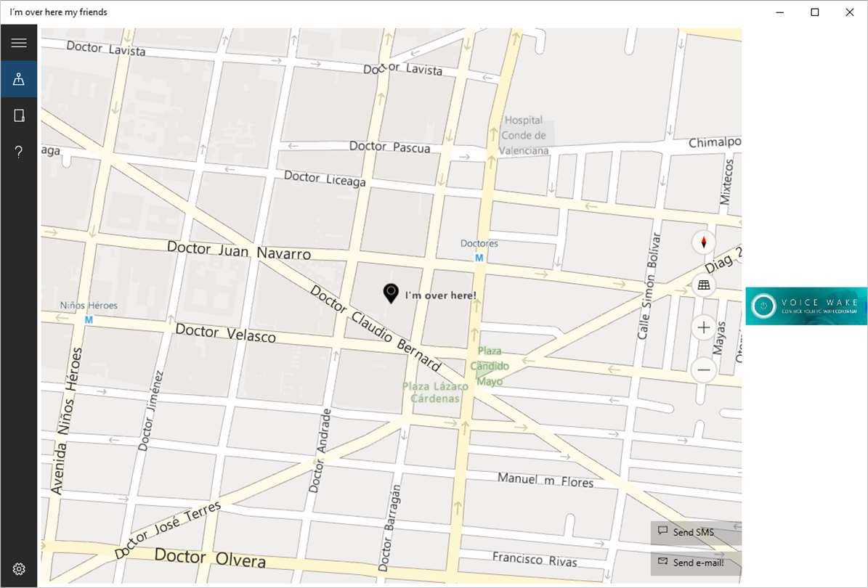Image resolution: width=868 pixels, height=588 pixels.
Task: Select the map location sidebar icon
Action: 19,79
